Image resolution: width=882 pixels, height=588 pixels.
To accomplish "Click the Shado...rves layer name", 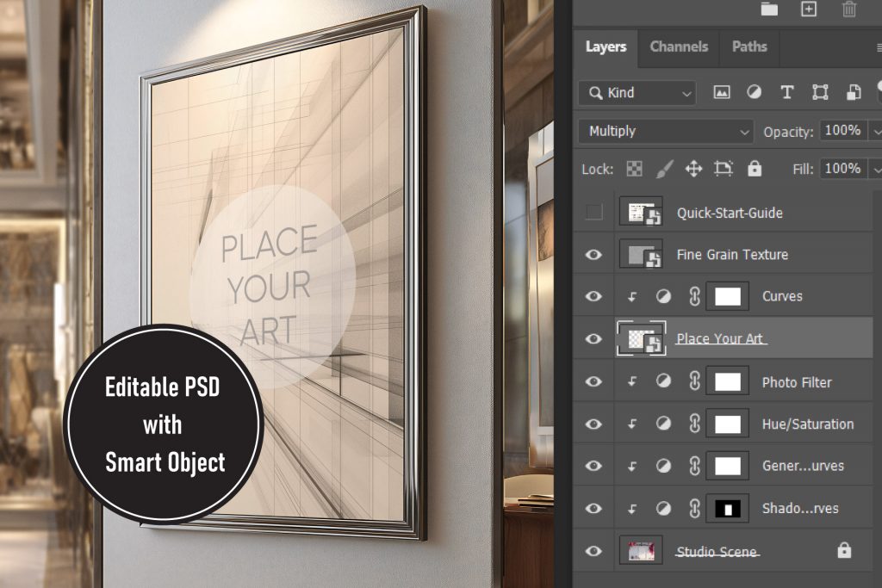I will [800, 508].
